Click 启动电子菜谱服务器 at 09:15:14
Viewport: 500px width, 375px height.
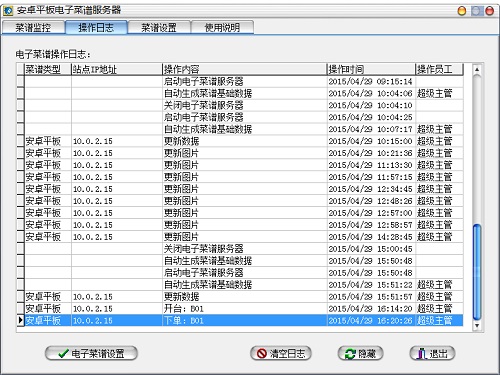[244, 81]
